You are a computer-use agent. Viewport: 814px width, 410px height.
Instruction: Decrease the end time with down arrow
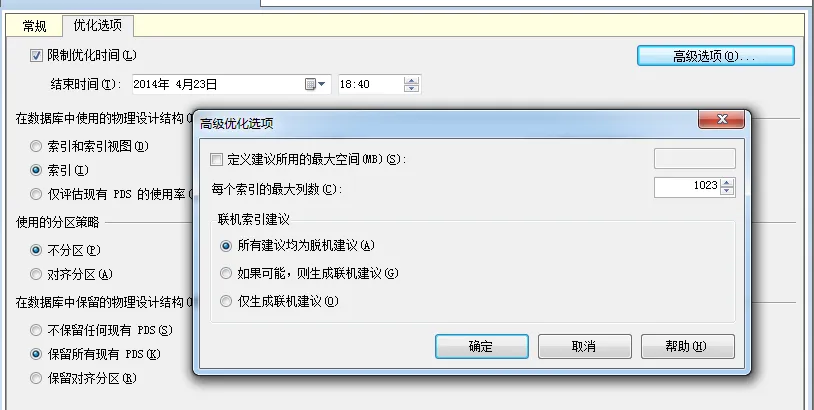411,88
